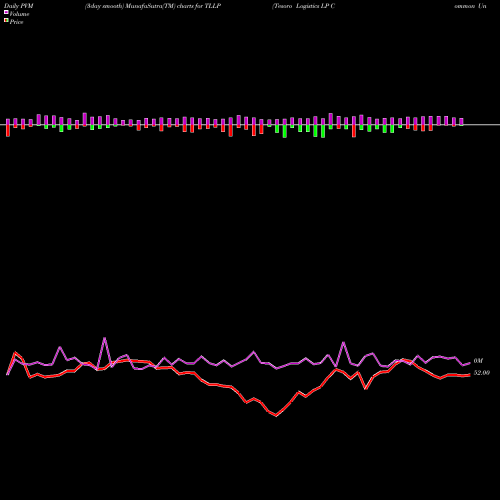500x500 pixels.
Task: Click the MunafaSutra charts for TLLP heading
Action: pos(153,6)
